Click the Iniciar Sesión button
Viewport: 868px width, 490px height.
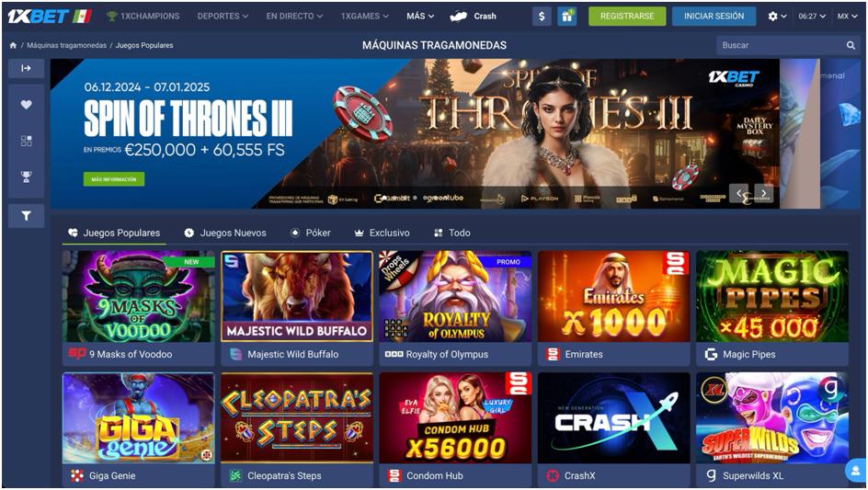pyautogui.click(x=714, y=16)
